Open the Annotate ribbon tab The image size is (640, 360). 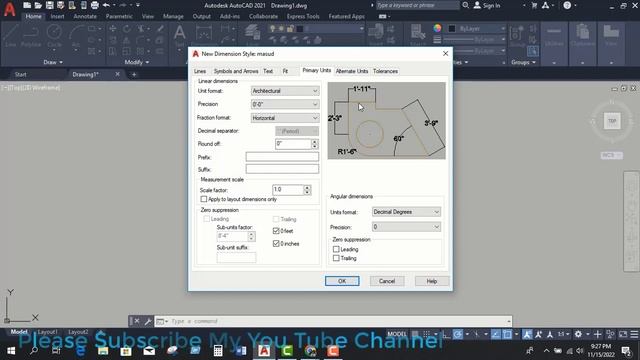(85, 16)
